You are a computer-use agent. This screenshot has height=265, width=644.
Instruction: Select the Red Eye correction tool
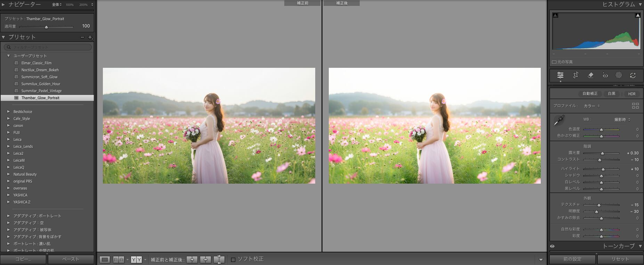(605, 75)
